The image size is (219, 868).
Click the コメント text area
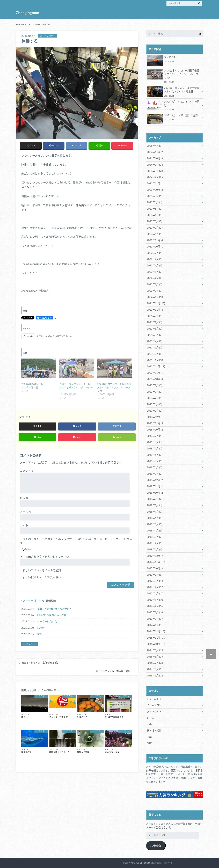click(x=75, y=483)
